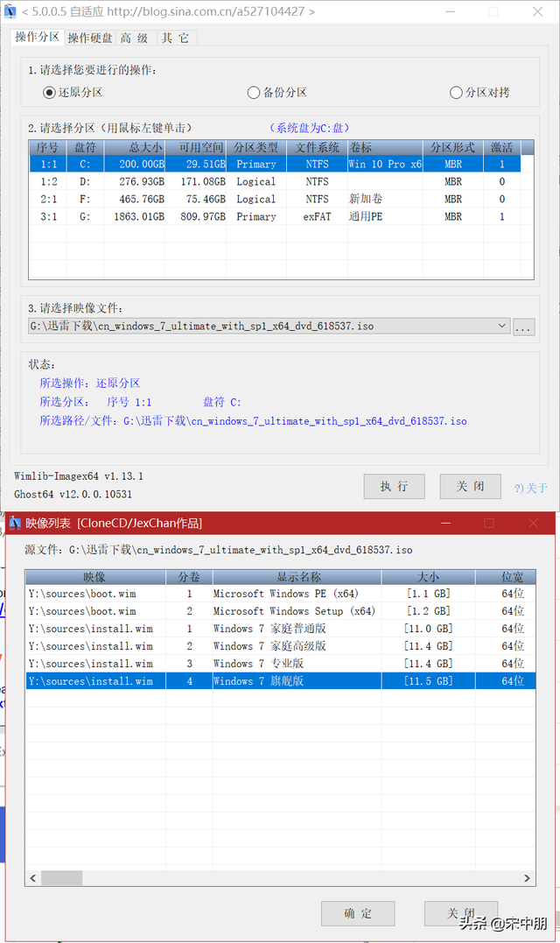The height and width of the screenshot is (943, 560).
Task: Click the 执行 button
Action: tap(394, 487)
